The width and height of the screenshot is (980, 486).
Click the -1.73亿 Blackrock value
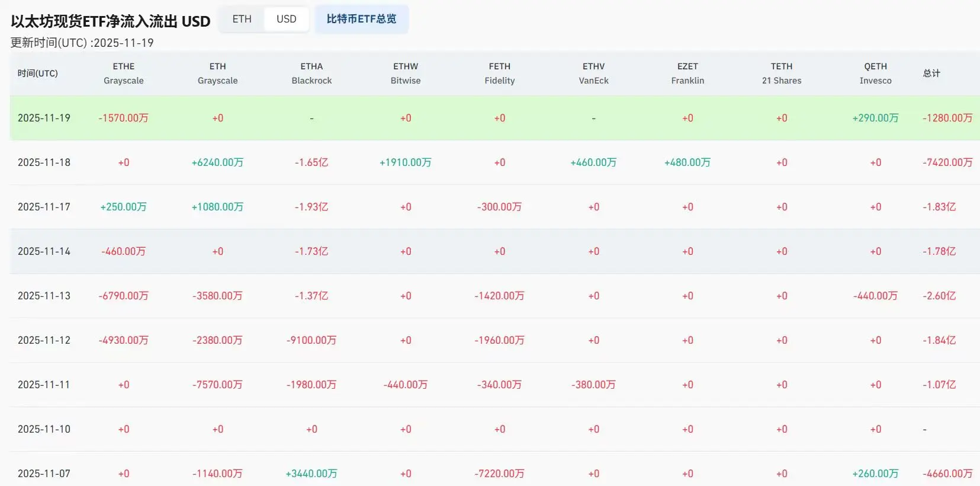[x=311, y=251]
